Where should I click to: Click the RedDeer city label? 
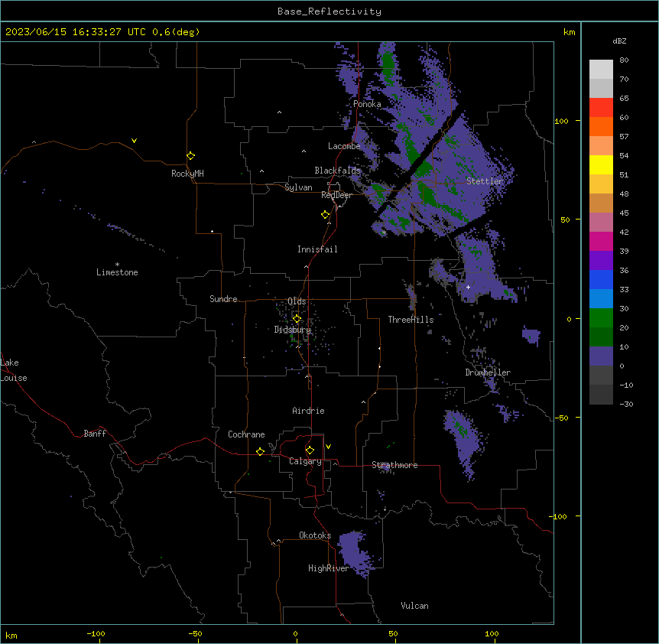336,195
